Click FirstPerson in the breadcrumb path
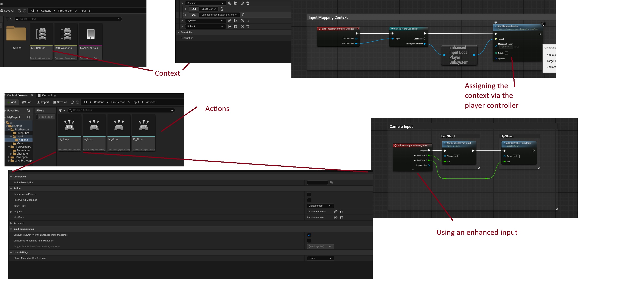644x282 pixels. pyautogui.click(x=118, y=102)
